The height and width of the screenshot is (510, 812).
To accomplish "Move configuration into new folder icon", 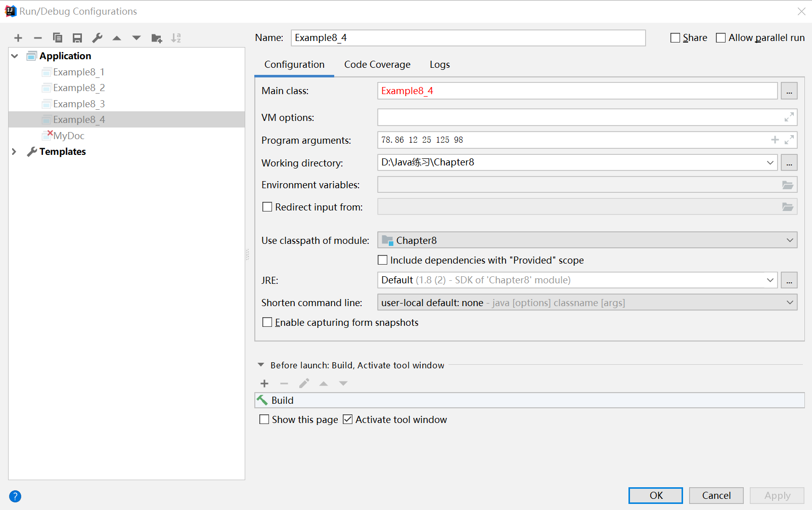I will tap(157, 38).
